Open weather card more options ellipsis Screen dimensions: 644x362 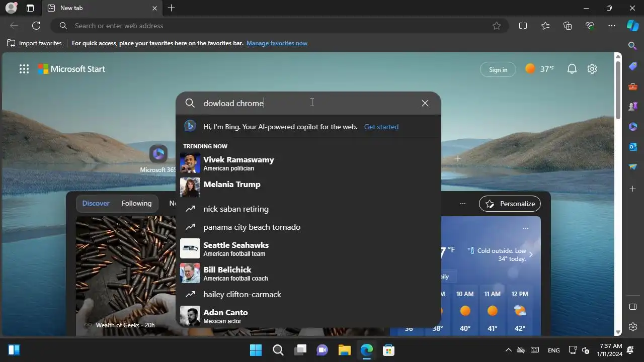(526, 228)
